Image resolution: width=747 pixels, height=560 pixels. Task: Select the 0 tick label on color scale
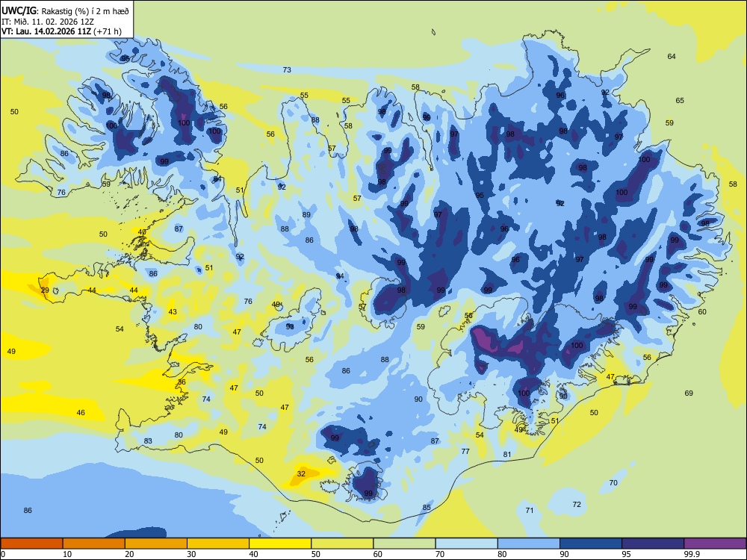(3, 554)
